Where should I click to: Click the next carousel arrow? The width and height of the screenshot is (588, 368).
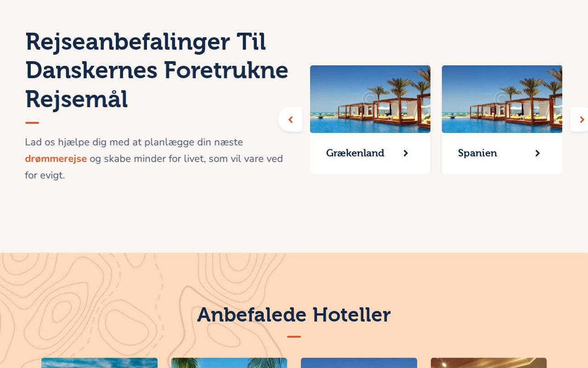pyautogui.click(x=580, y=120)
